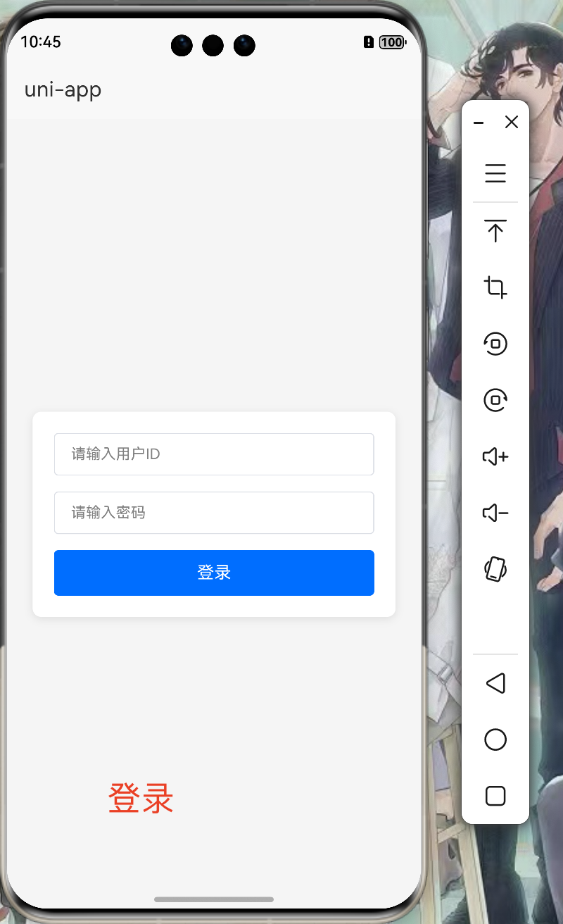Image resolution: width=563 pixels, height=924 pixels.
Task: Select the screenshot crop tool
Action: pos(495,287)
